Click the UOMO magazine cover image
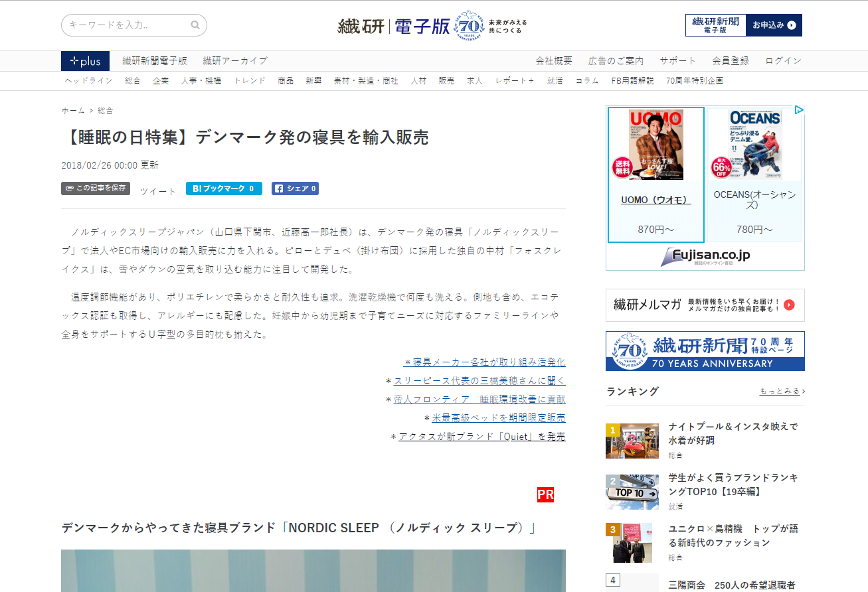The image size is (868, 592). [x=655, y=144]
